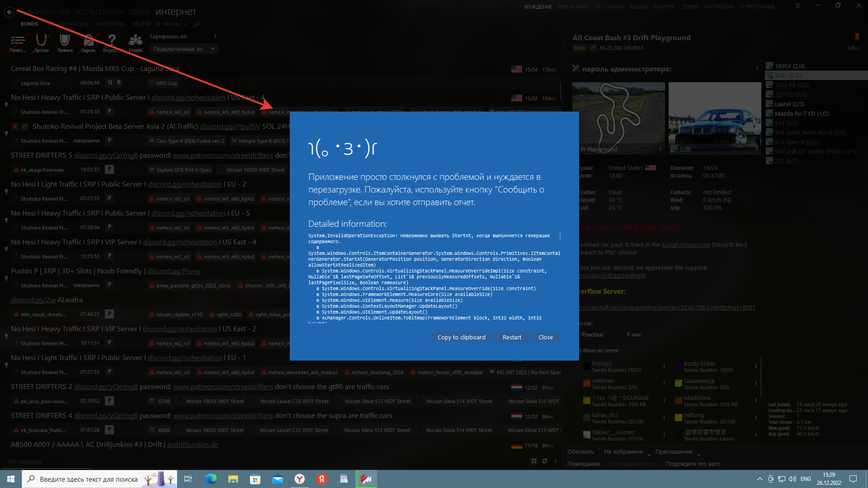Click the hamburger menu icon in the title bar

pyautogui.click(x=797, y=5)
